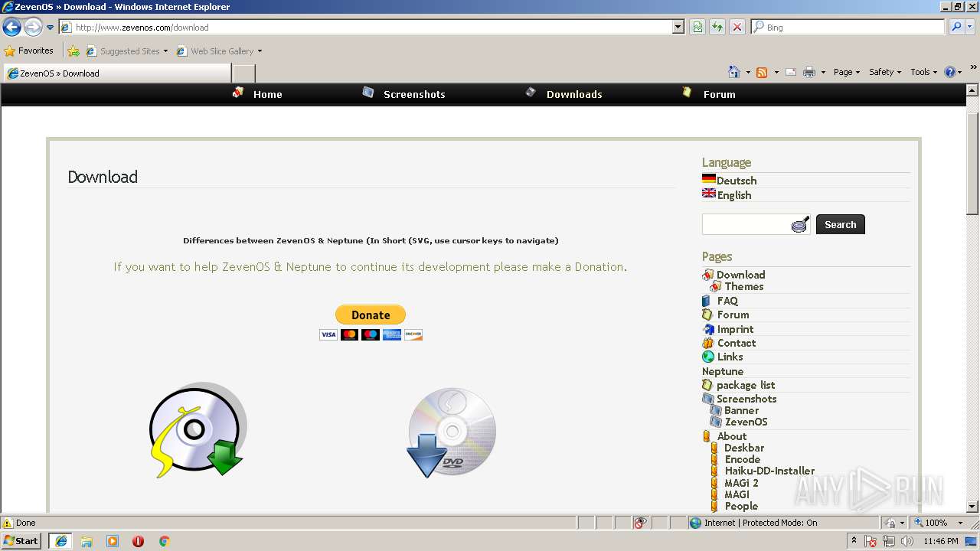
Task: Select the ZevenOS » Download tab
Action: (117, 73)
